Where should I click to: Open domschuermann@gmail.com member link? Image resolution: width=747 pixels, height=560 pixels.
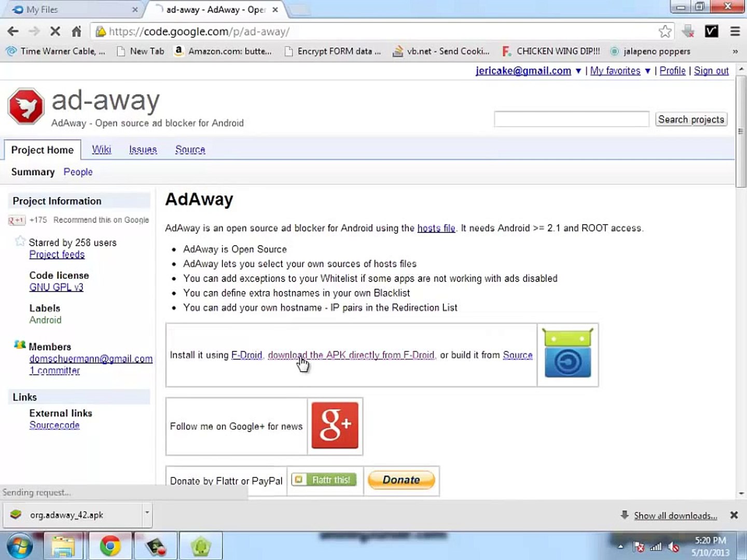click(91, 359)
